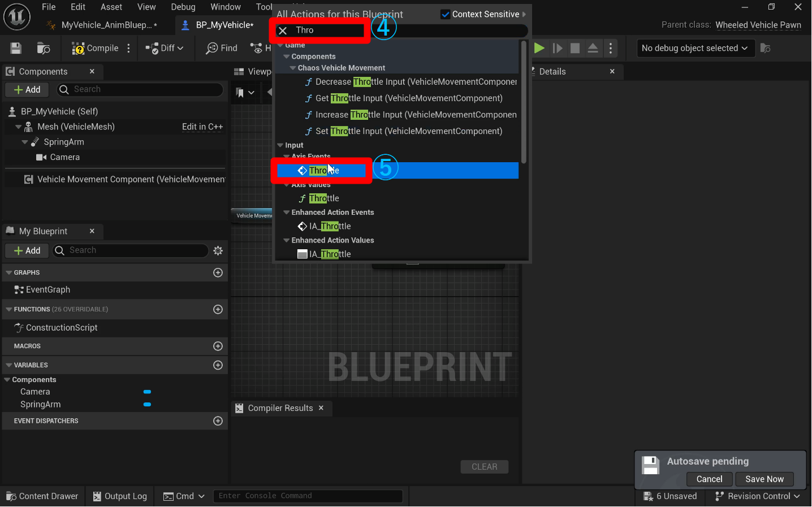Image resolution: width=812 pixels, height=507 pixels.
Task: Click My Blueprint search field
Action: click(x=130, y=250)
